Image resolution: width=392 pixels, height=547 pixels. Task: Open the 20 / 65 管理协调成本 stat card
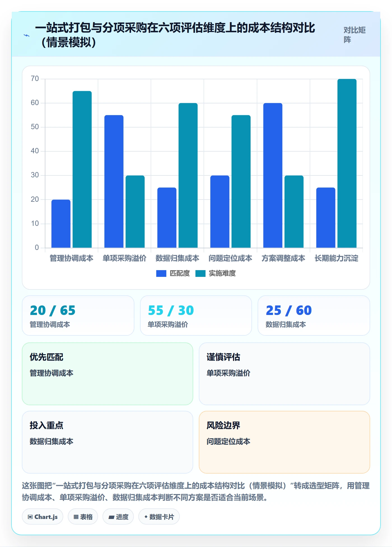point(78,316)
